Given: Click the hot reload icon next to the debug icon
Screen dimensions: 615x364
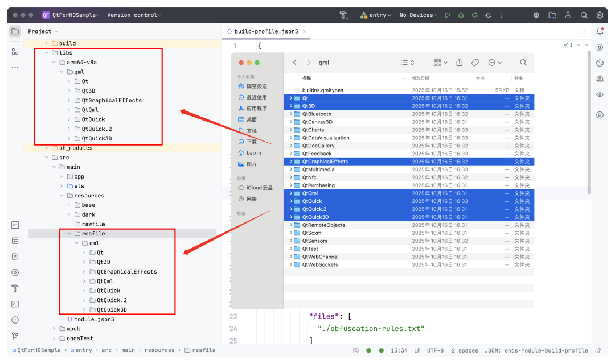Looking at the screenshot, I should click(x=474, y=15).
